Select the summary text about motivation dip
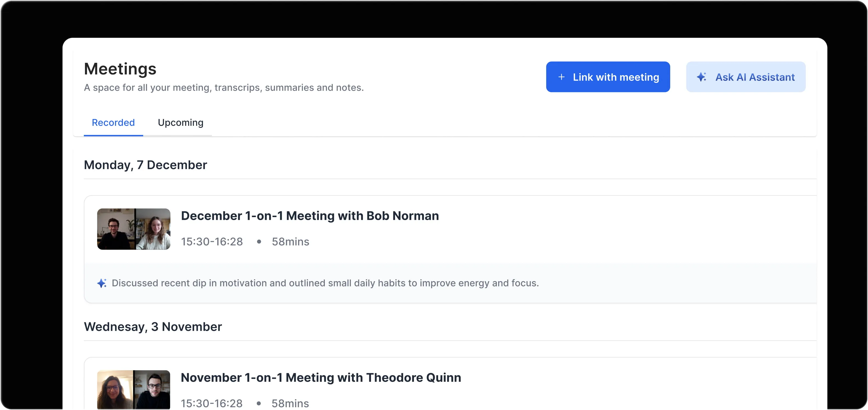868x410 pixels. tap(325, 283)
